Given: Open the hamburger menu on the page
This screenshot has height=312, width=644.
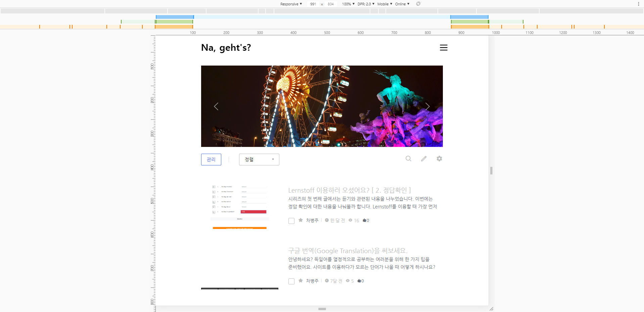Looking at the screenshot, I should 444,48.
